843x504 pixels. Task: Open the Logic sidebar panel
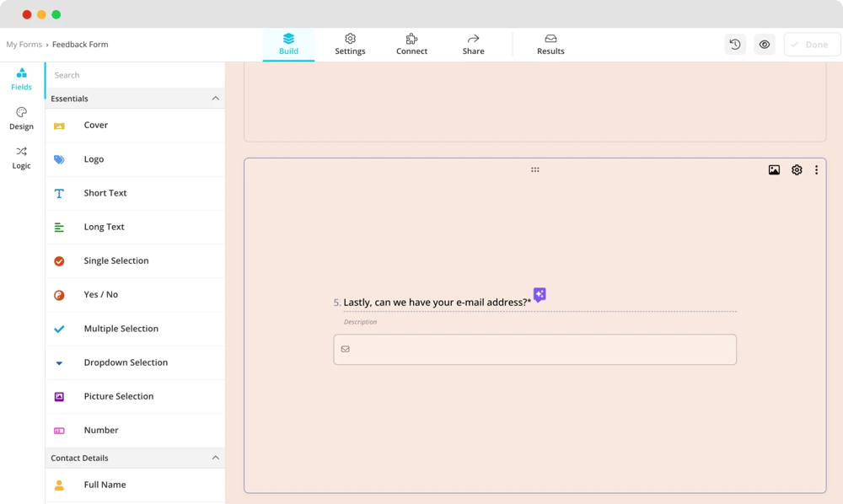click(22, 158)
